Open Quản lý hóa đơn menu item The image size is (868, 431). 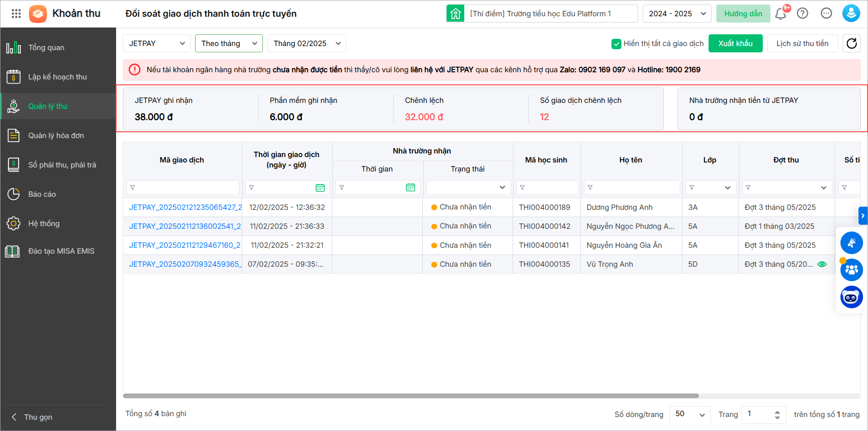[56, 135]
